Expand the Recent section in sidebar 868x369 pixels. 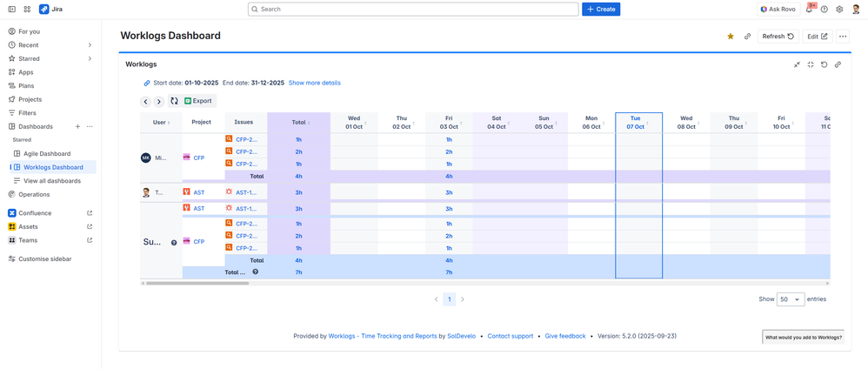coord(90,45)
